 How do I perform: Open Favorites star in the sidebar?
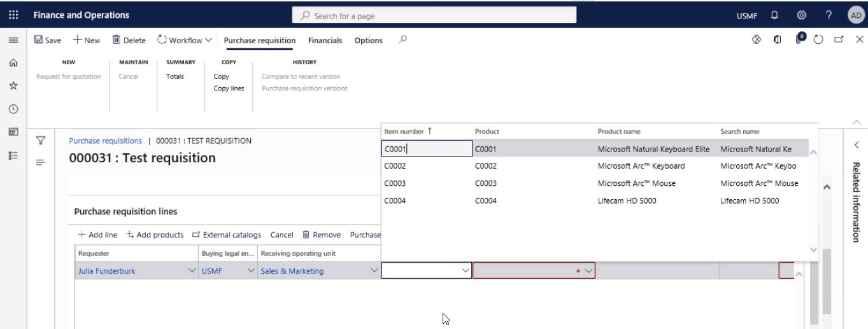tap(13, 86)
